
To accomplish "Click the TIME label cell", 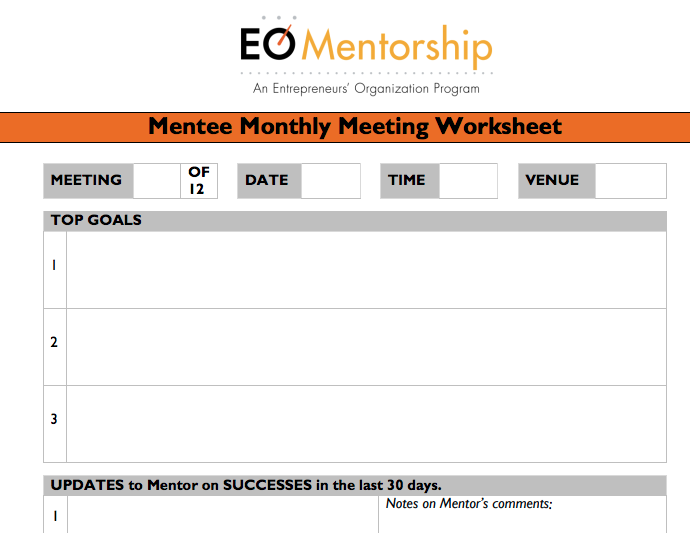I will (x=410, y=181).
